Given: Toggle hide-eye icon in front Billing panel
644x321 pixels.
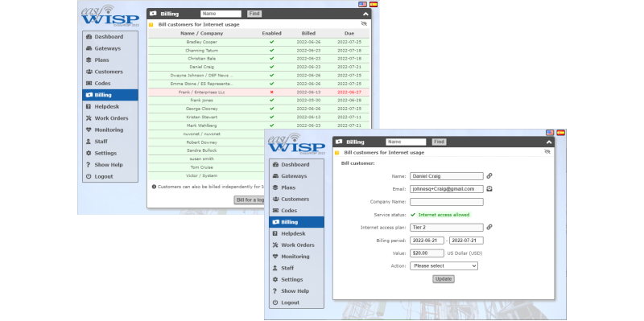Looking at the screenshot, I should (547, 152).
